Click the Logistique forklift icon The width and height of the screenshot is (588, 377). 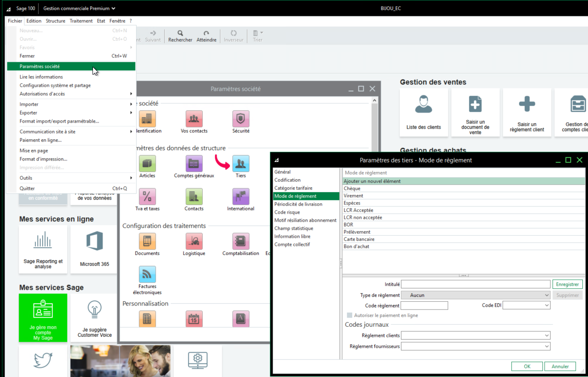pyautogui.click(x=194, y=241)
